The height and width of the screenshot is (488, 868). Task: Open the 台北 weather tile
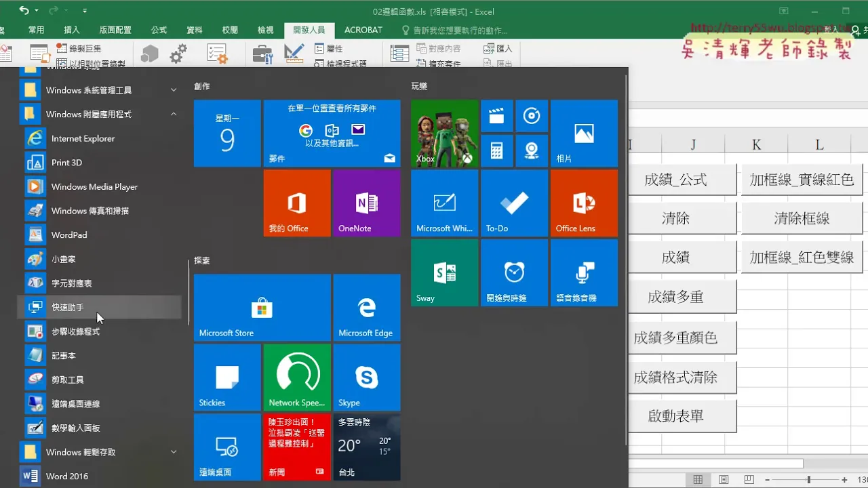tap(367, 447)
